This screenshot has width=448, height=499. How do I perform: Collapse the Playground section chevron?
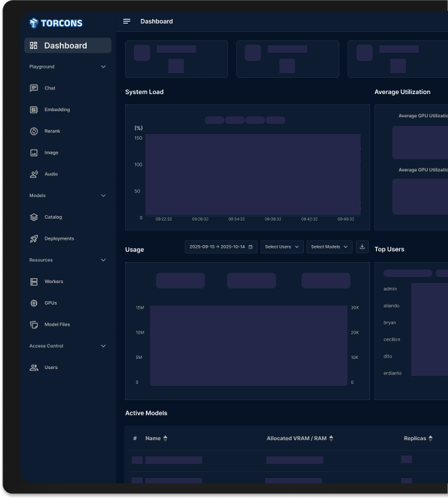click(x=103, y=67)
